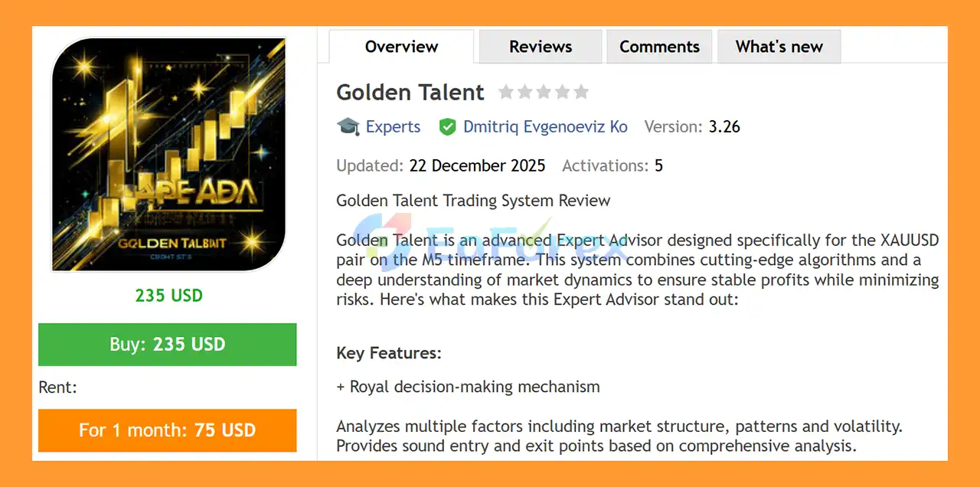Viewport: 980px width, 487px height.
Task: Click the green 235 USD price label
Action: 168,296
